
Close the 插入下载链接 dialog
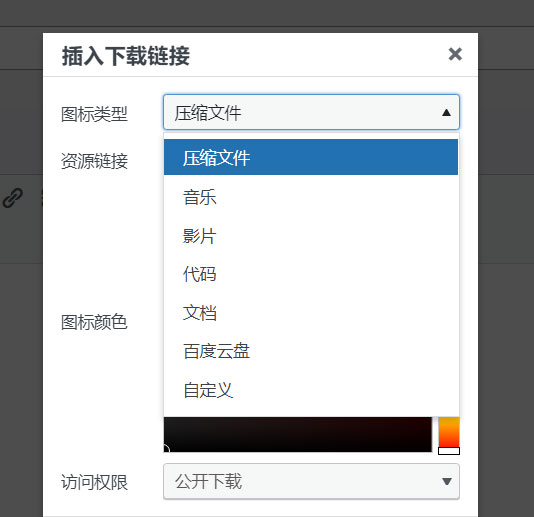click(455, 54)
